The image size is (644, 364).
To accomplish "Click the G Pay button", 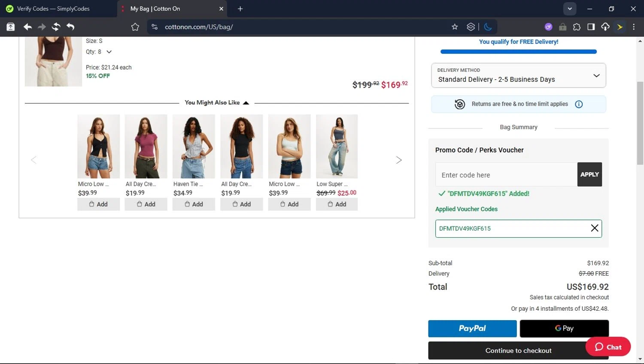I will click(564, 328).
